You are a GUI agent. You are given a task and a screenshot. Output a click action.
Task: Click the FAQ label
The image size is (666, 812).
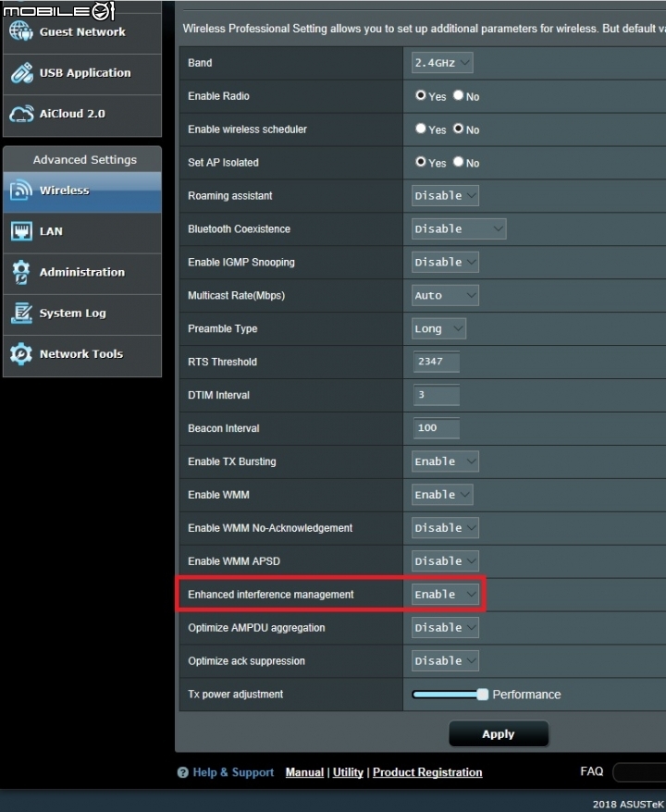pyautogui.click(x=592, y=771)
